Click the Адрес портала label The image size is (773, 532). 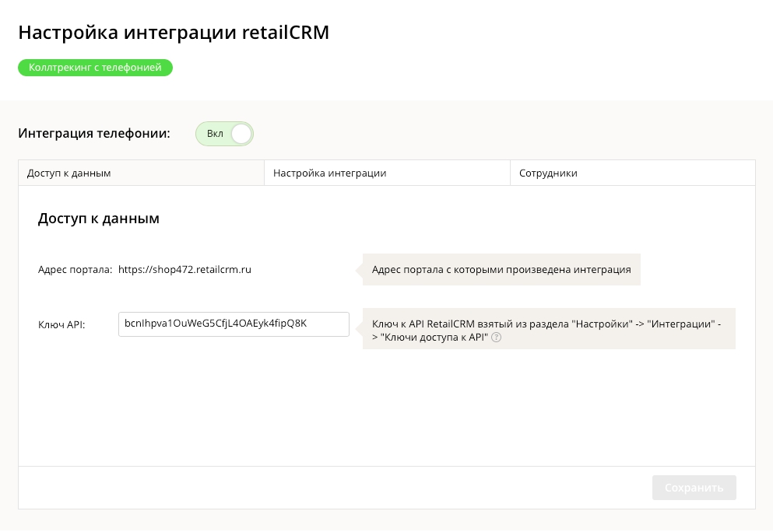[75, 269]
